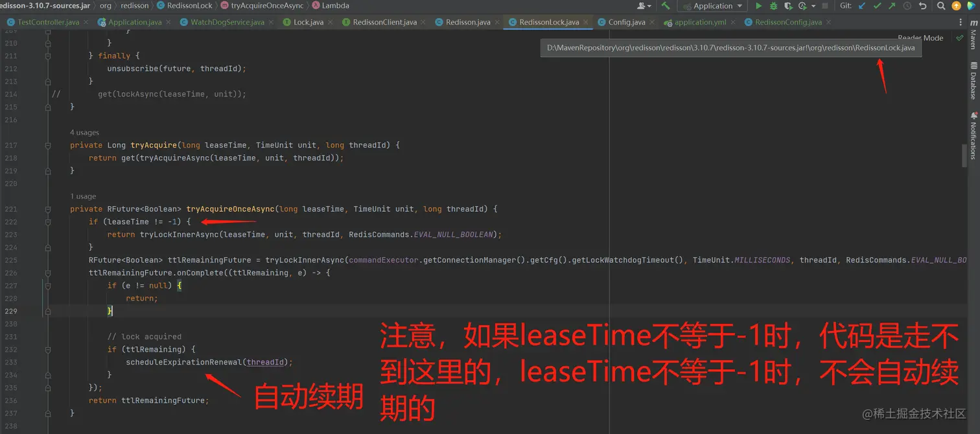
Task: Click the org breadcrumb
Action: [106, 5]
